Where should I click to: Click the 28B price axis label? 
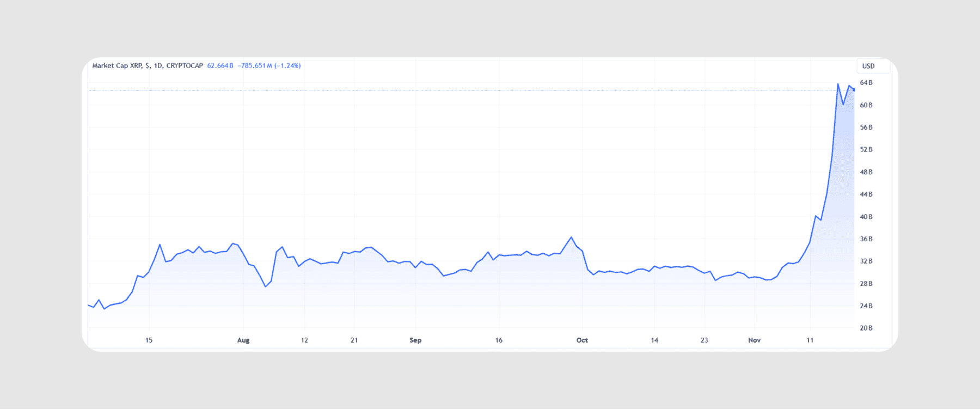pos(866,284)
